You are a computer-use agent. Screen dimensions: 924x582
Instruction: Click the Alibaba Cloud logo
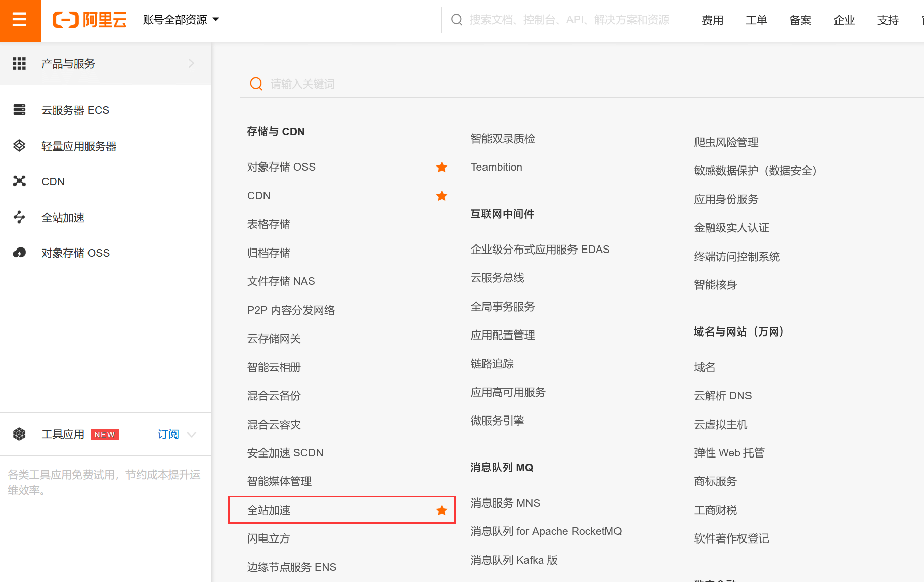click(x=90, y=20)
